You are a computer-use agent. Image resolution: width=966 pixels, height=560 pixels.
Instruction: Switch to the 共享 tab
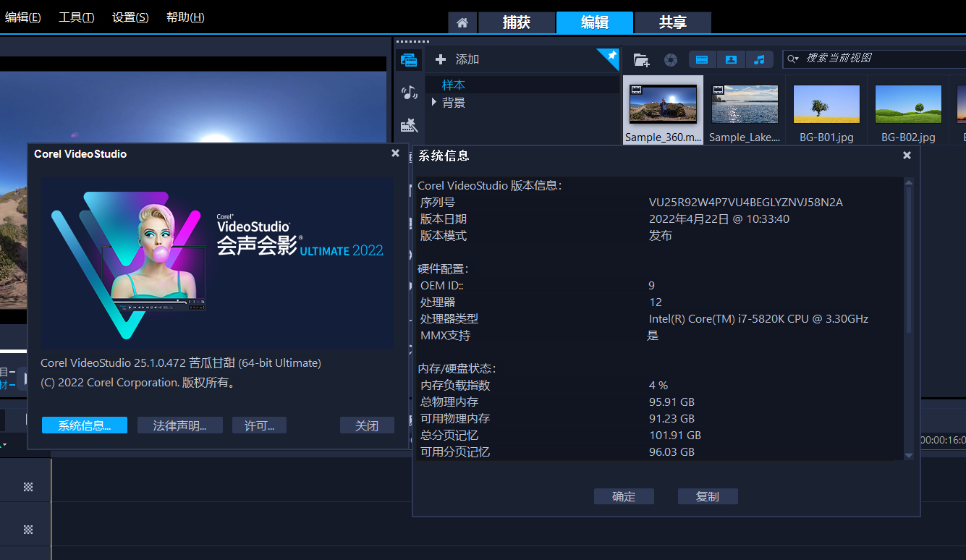click(x=673, y=22)
